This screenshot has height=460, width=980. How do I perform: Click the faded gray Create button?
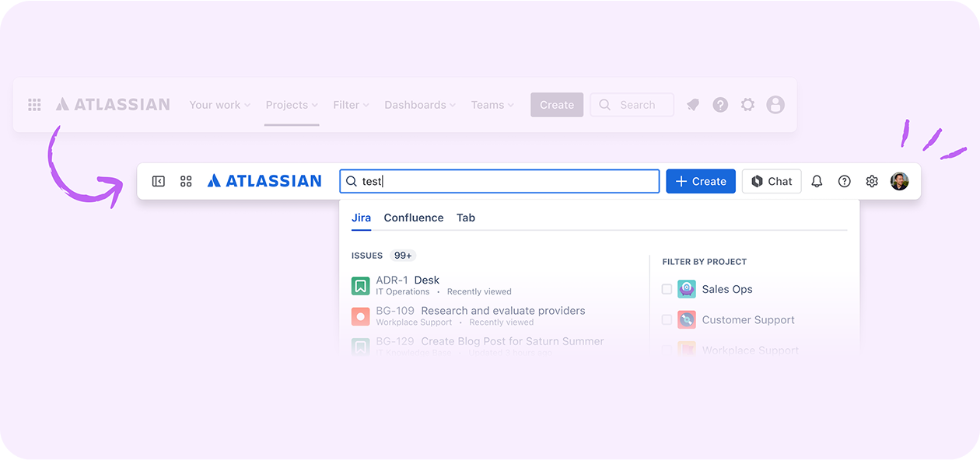pyautogui.click(x=557, y=105)
